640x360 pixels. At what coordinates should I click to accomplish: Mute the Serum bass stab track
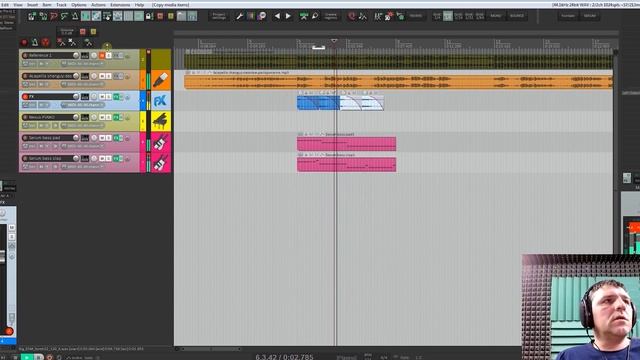pos(102,158)
